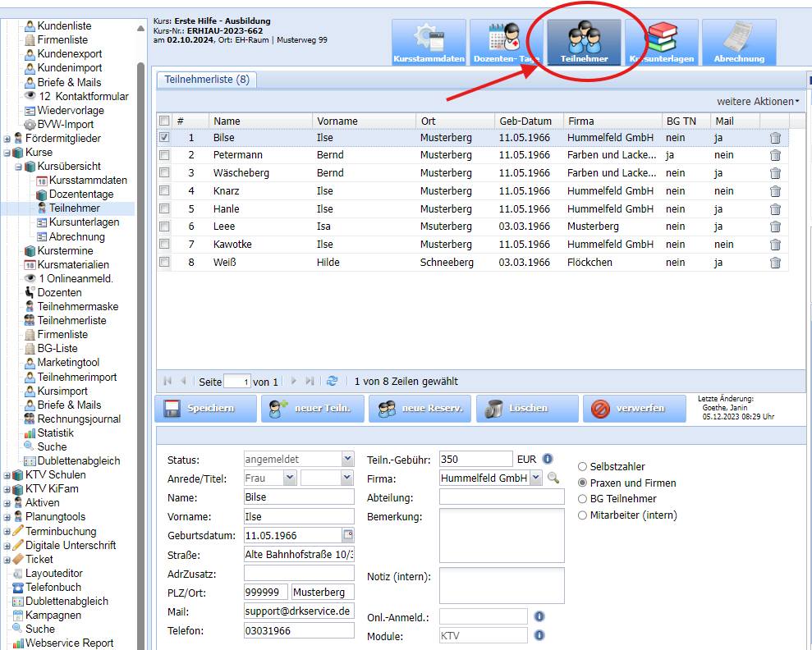Click the trash icon for Weiß

[775, 263]
